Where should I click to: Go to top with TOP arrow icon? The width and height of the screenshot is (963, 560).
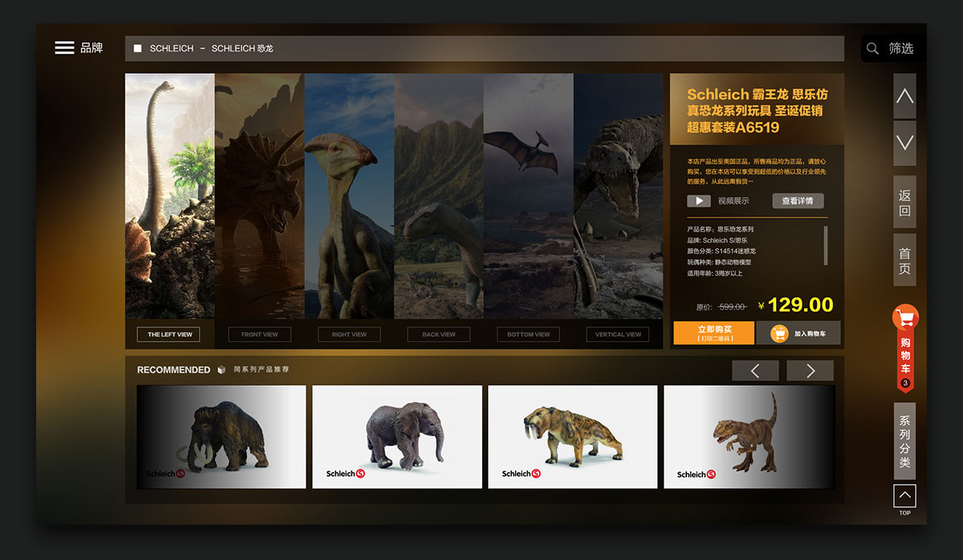[904, 496]
